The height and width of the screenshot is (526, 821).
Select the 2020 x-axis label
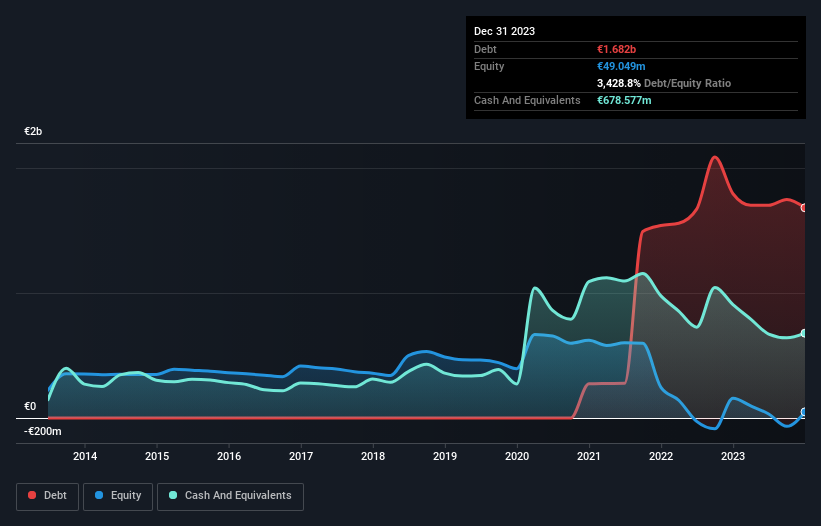coord(517,456)
